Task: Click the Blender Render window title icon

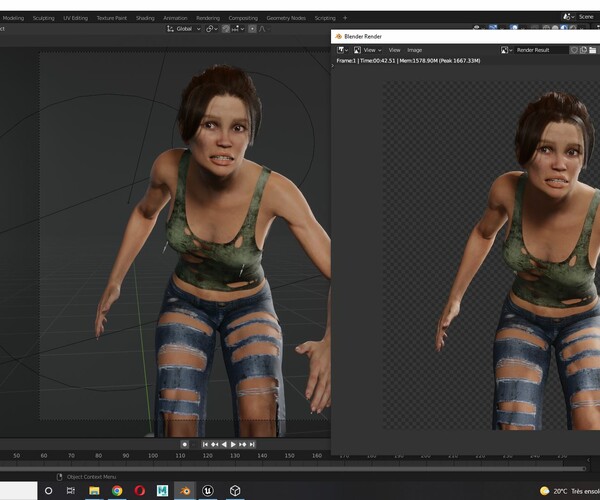Action: click(338, 36)
